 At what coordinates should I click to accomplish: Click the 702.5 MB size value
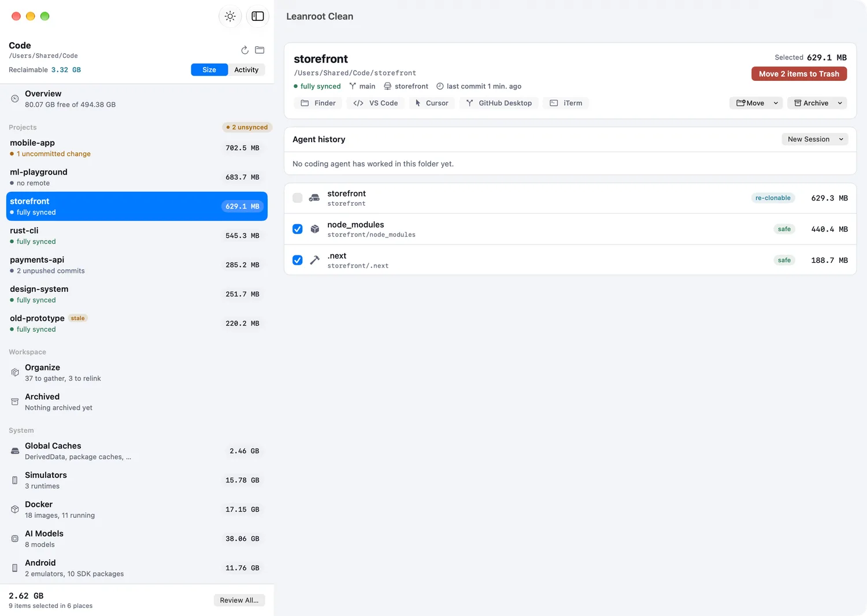click(242, 148)
